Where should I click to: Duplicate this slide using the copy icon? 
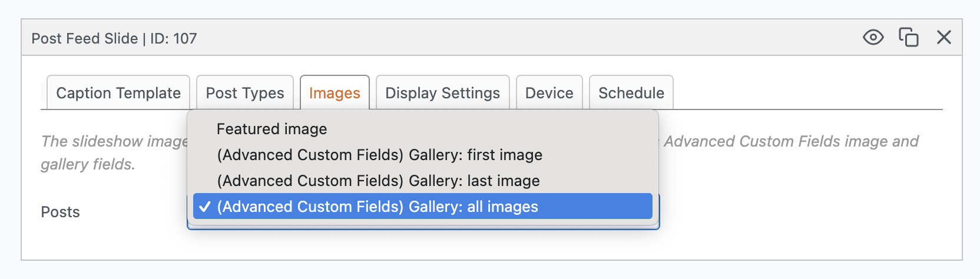click(908, 38)
